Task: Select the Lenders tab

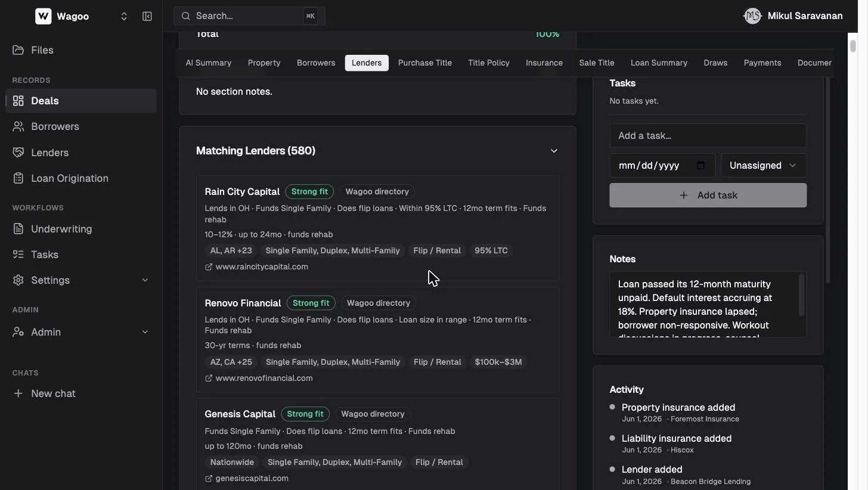Action: 367,63
